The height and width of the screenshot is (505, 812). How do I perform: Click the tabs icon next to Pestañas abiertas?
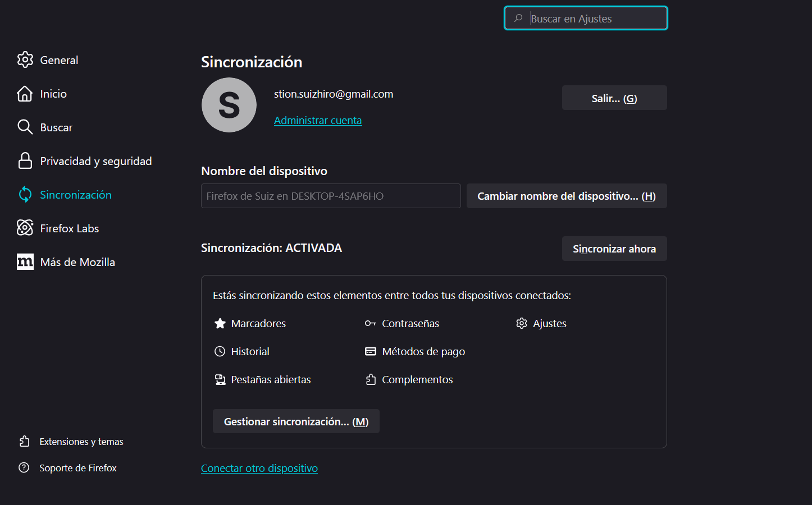coord(220,379)
